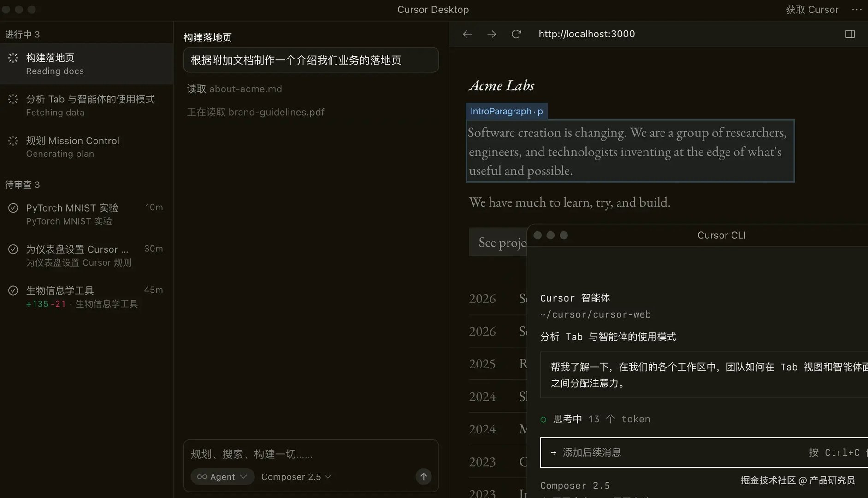Click the IntroParagraph · p element tag

tap(507, 111)
